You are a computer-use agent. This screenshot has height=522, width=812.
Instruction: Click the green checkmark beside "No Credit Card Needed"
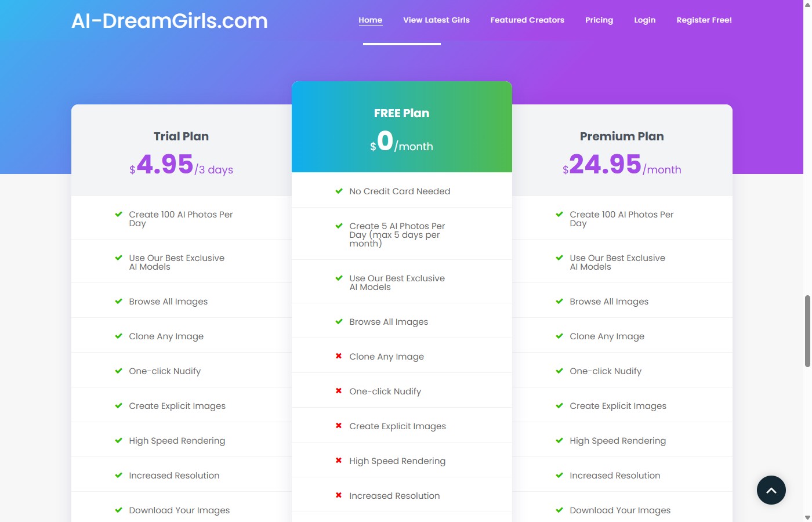339,191
